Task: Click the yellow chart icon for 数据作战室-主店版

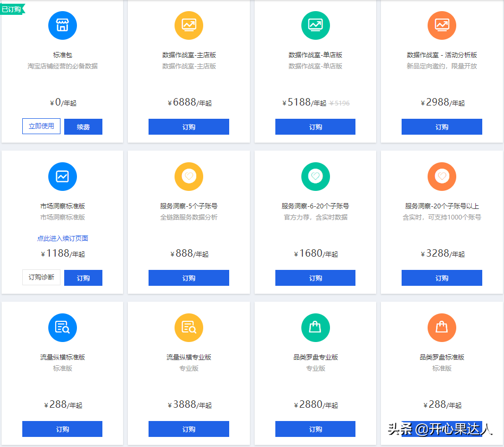Action: click(189, 25)
